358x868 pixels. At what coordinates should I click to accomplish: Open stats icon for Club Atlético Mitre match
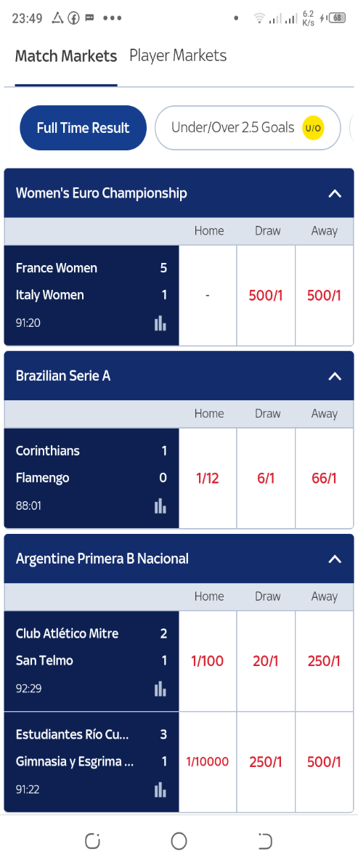point(160,689)
